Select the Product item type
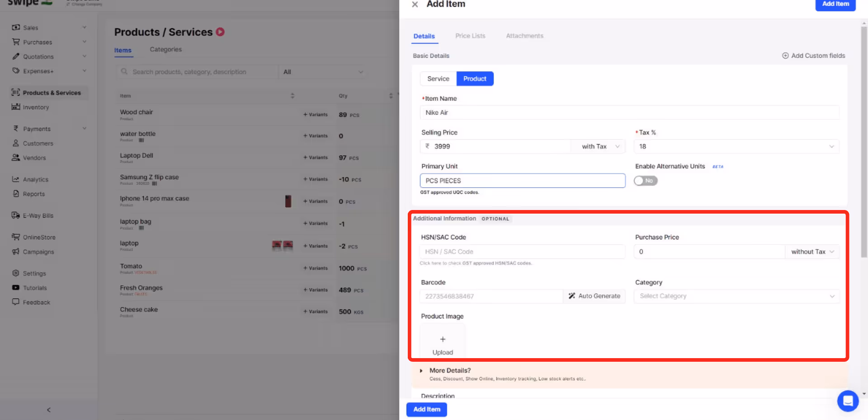 pos(475,79)
